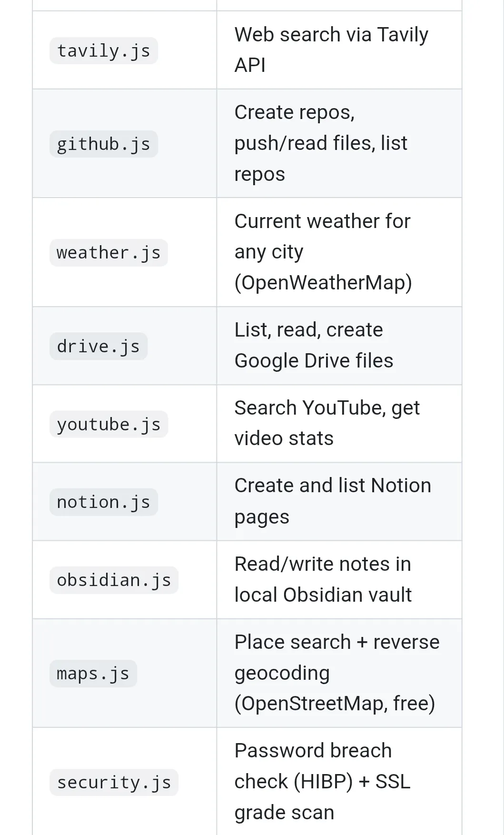Click 'Place search + reverse geocoding' description
The height and width of the screenshot is (835, 504).
click(x=337, y=673)
